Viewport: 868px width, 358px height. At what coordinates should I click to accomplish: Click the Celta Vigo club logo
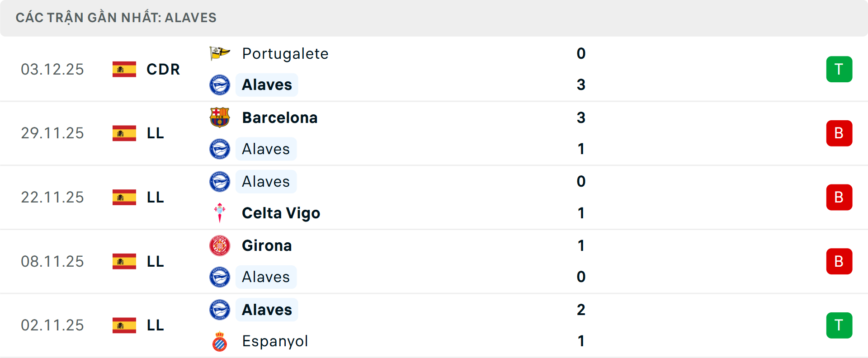coord(220,213)
